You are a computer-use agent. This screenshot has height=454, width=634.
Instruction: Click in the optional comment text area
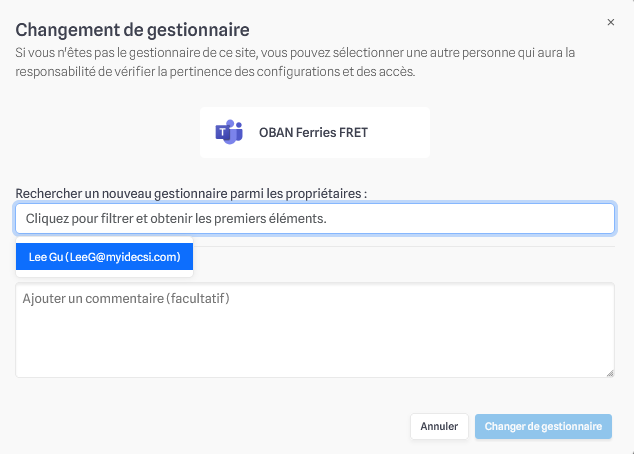click(315, 330)
